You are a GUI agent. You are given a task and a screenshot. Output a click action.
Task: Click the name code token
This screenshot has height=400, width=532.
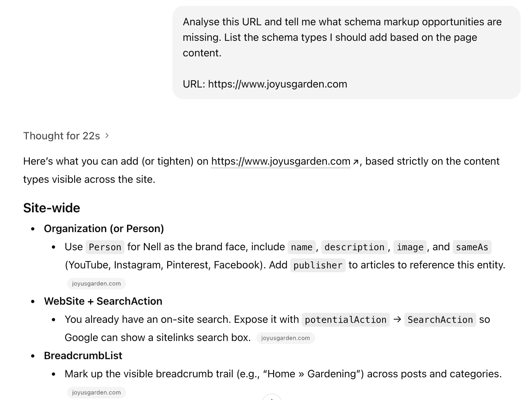pos(301,247)
